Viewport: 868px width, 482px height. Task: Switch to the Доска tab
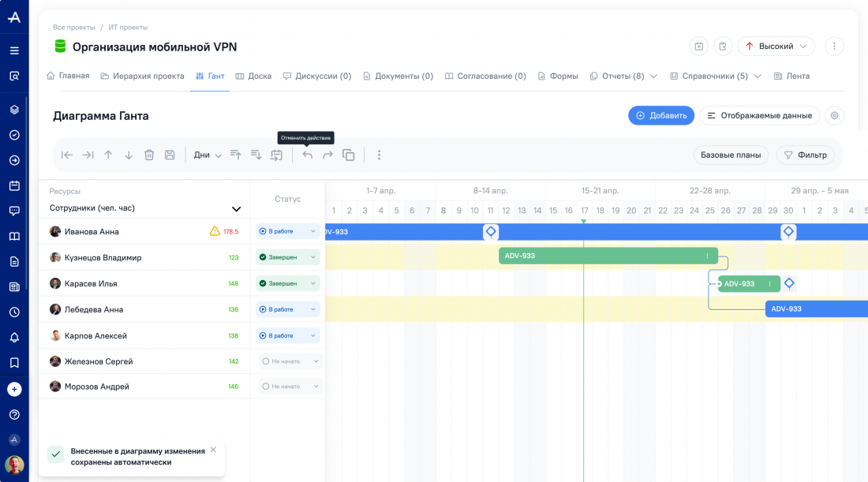[x=253, y=77]
